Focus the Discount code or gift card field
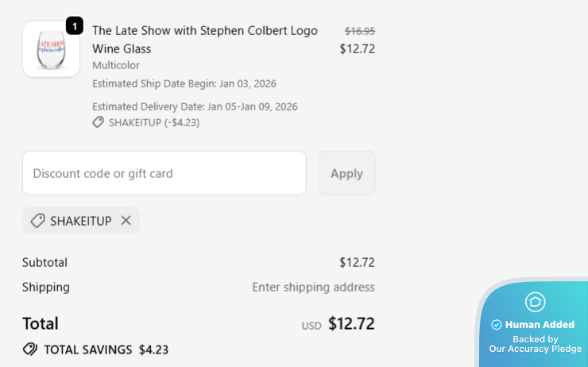The height and width of the screenshot is (367, 588). 164,173
